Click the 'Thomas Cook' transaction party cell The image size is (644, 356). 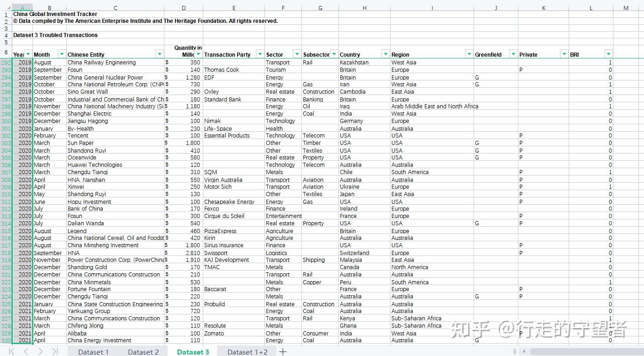[234, 70]
